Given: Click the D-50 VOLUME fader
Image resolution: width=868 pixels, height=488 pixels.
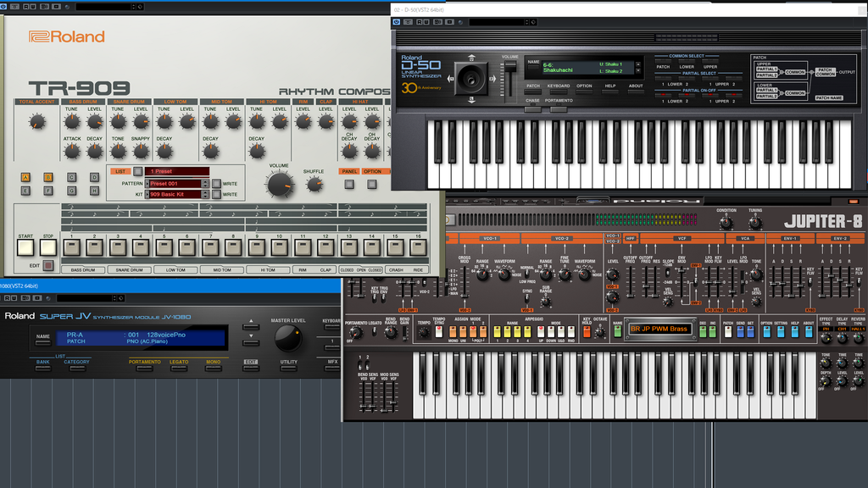Looking at the screenshot, I should [509, 67].
